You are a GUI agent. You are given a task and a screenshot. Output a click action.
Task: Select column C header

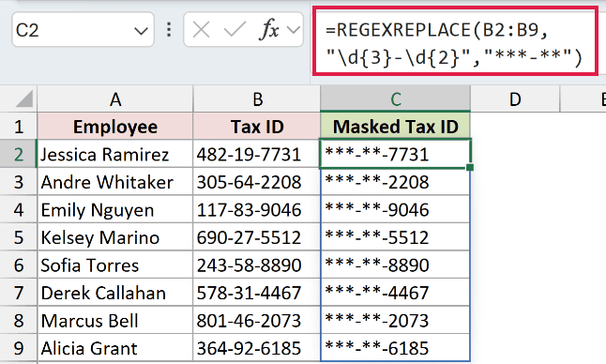pos(395,99)
